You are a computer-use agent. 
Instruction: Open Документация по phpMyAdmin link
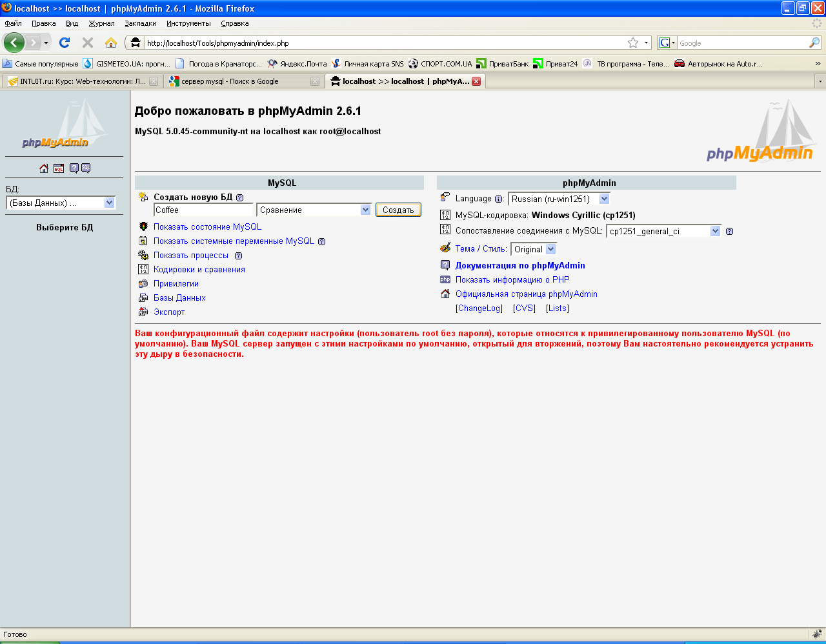(520, 265)
